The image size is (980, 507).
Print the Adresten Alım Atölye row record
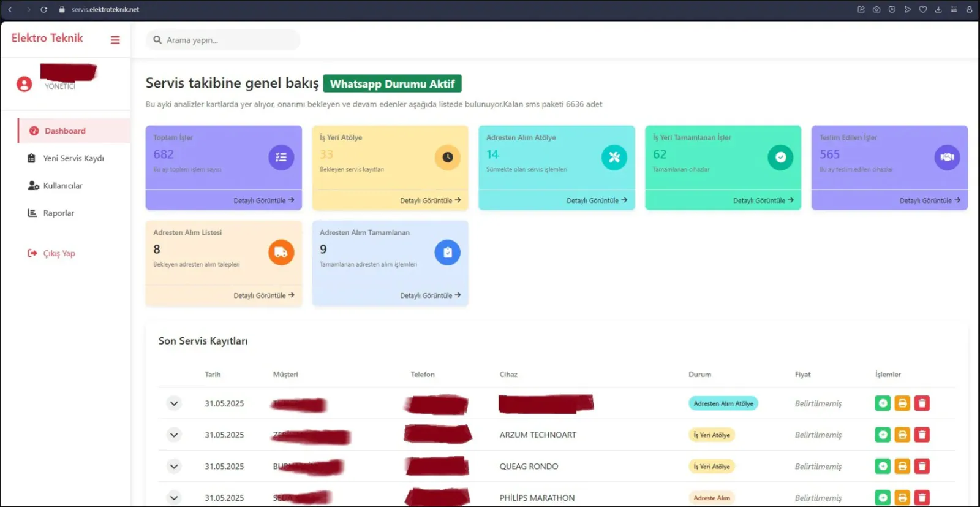pyautogui.click(x=902, y=403)
